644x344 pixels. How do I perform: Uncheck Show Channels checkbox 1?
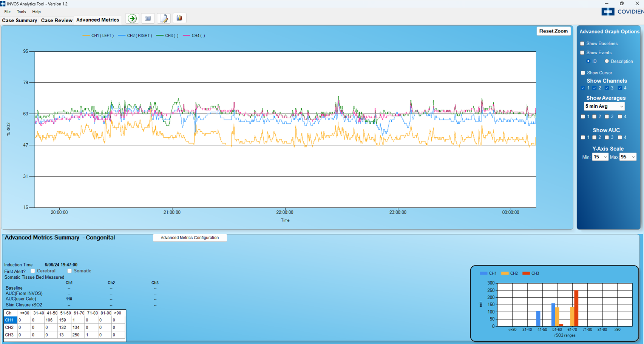click(583, 88)
